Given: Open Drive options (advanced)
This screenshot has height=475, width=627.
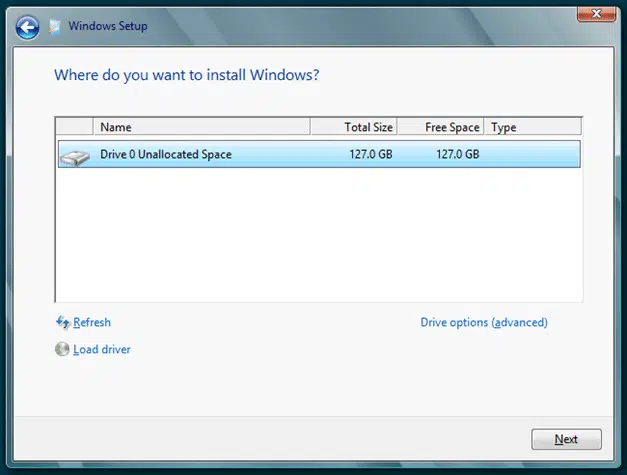Looking at the screenshot, I should [484, 322].
